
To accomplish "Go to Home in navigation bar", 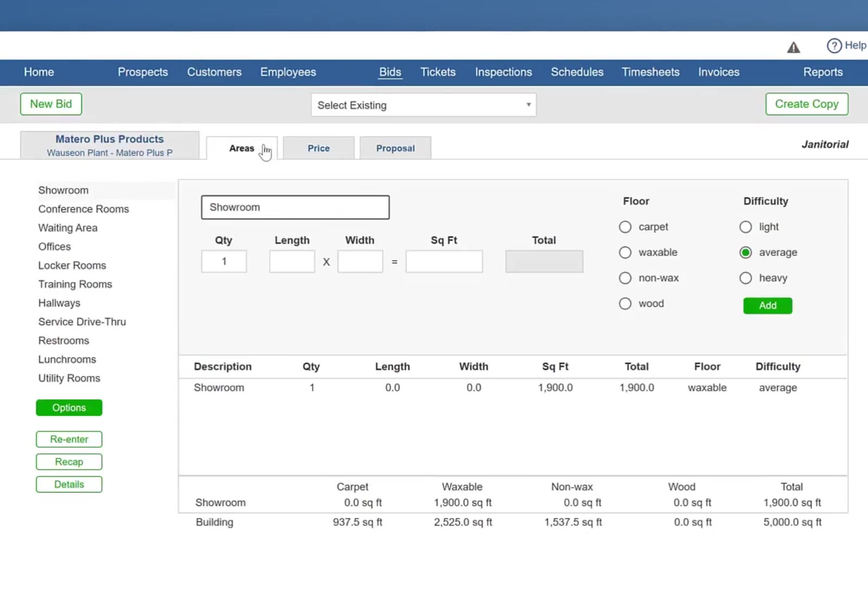I will pos(39,72).
